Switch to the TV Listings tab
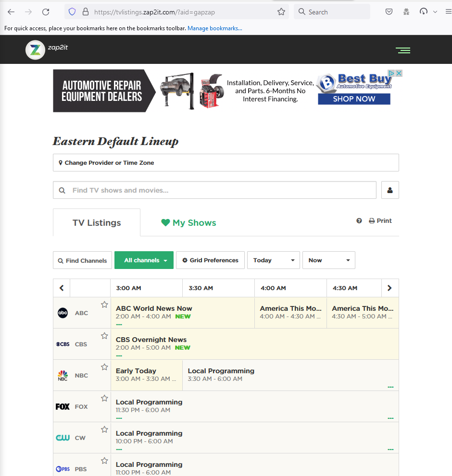 (x=97, y=222)
